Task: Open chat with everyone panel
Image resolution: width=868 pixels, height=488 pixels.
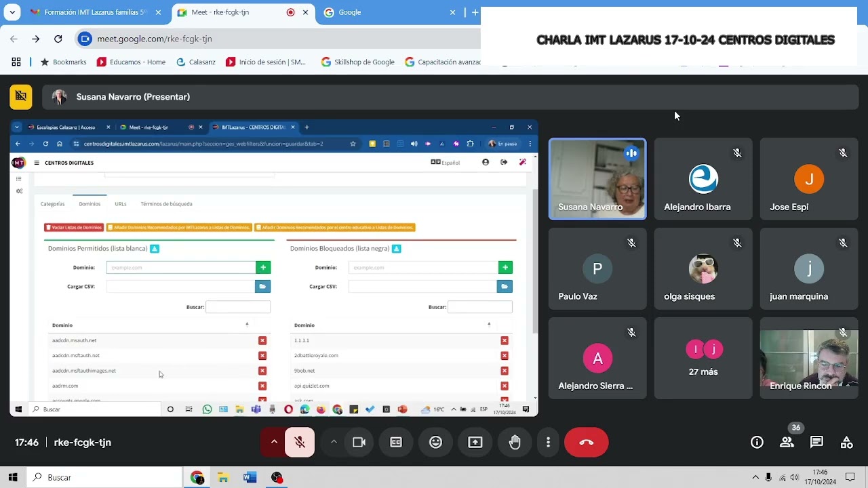Action: click(816, 443)
